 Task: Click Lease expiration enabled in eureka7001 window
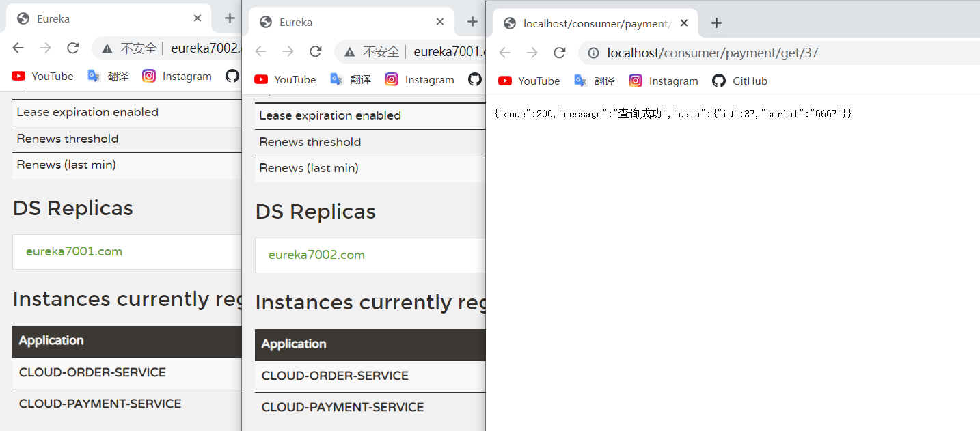pos(330,115)
